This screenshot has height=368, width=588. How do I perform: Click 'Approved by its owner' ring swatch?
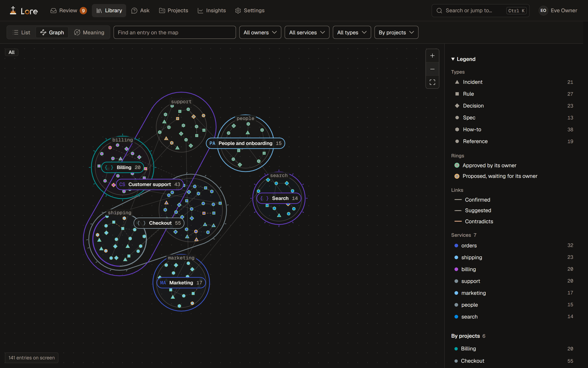(x=457, y=166)
